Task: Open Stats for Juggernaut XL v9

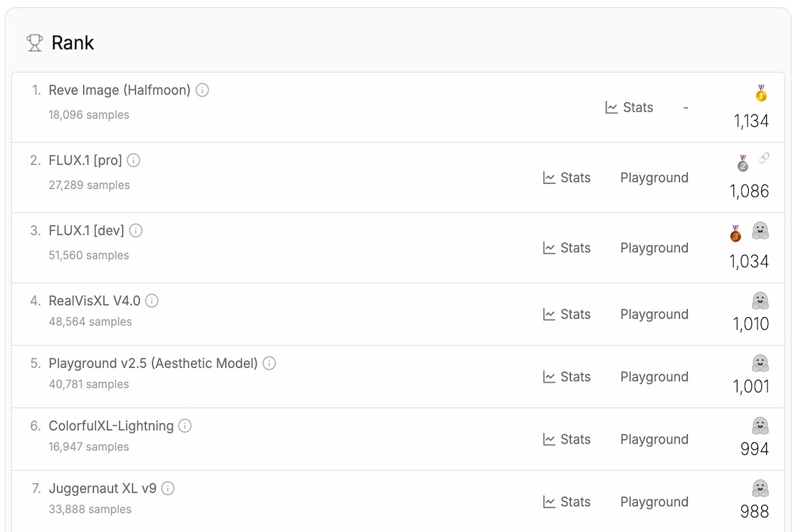Action: coord(567,501)
